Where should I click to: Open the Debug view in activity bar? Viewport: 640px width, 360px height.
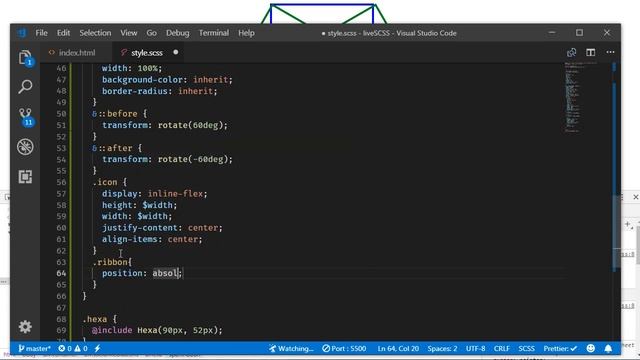click(x=25, y=147)
